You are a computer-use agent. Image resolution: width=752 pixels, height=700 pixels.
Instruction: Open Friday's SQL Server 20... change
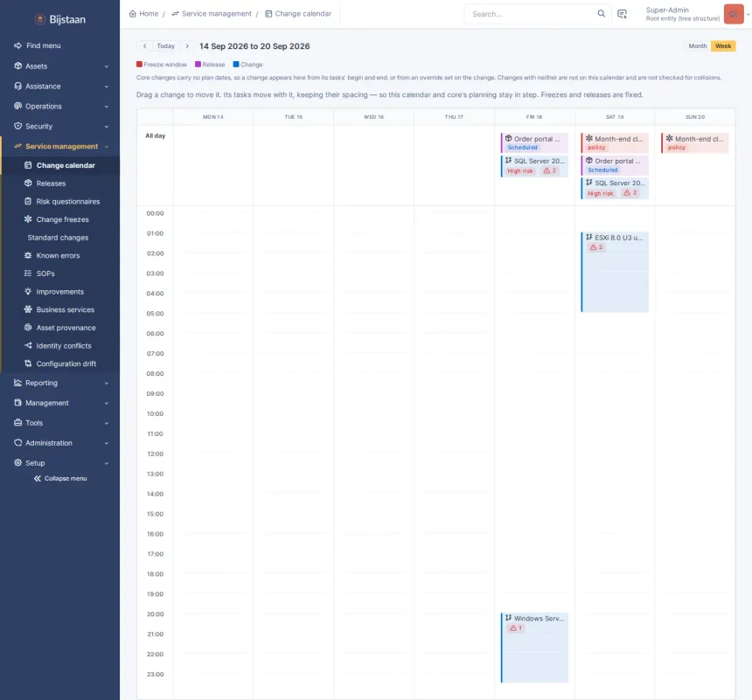pos(534,166)
